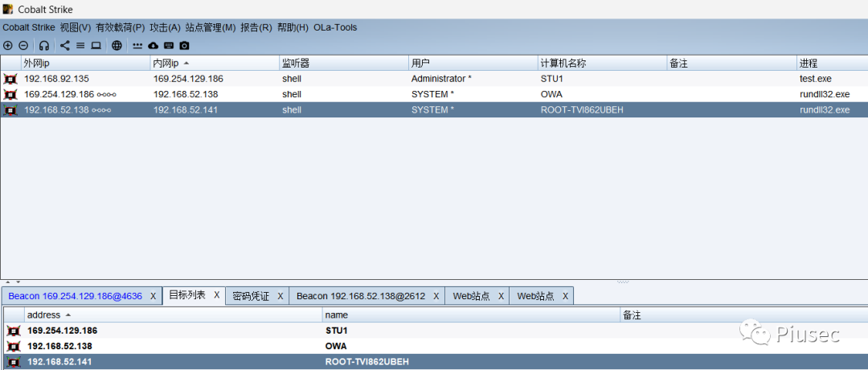Open the 帮助(H) menu

click(x=293, y=27)
